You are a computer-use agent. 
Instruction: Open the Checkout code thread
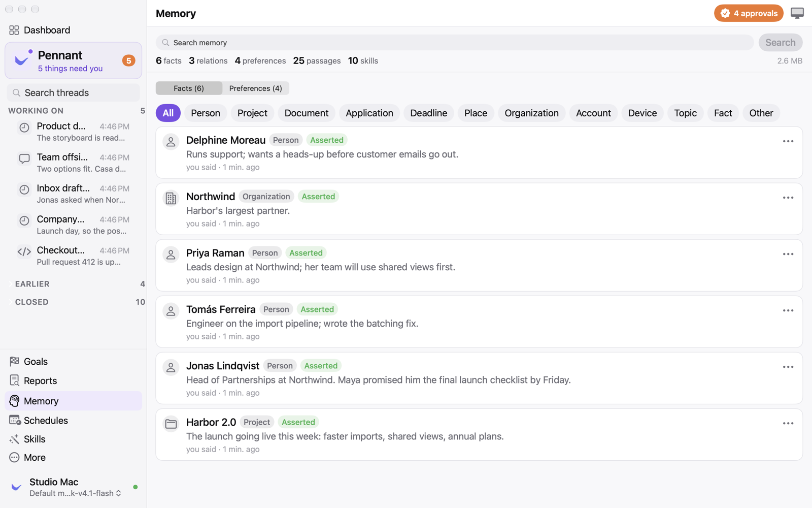click(x=74, y=256)
